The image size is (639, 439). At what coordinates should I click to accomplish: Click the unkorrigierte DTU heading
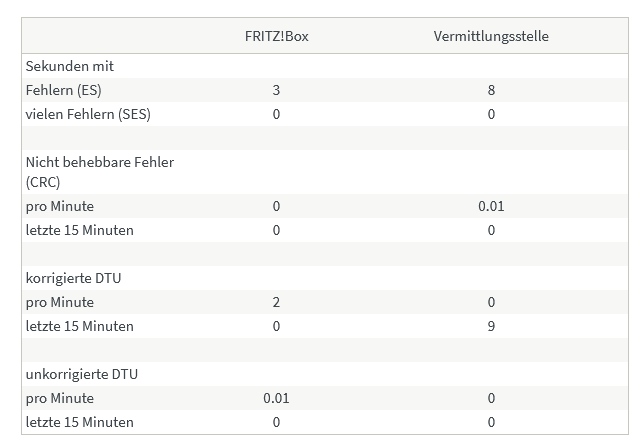82,375
